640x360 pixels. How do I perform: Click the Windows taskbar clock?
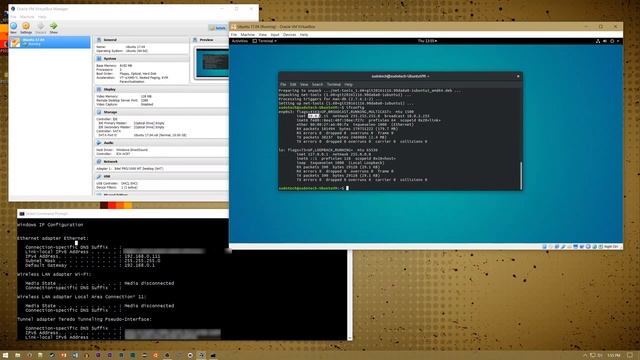coord(613,356)
